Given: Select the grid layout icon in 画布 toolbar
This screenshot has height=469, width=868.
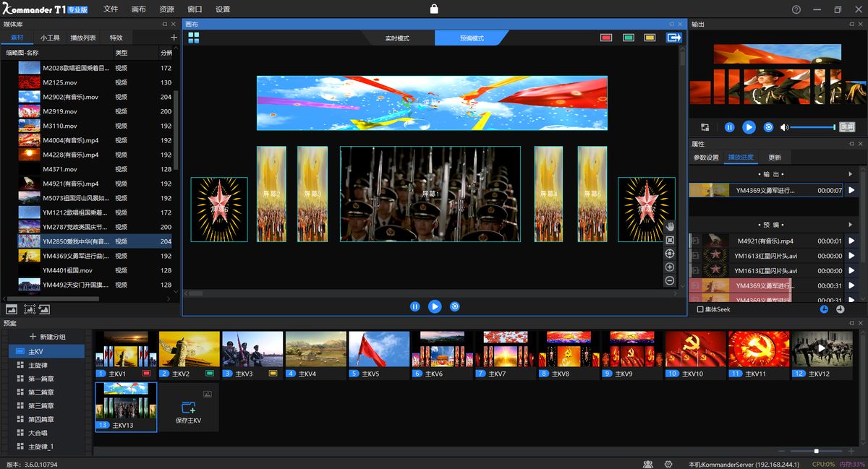Looking at the screenshot, I should click(x=194, y=37).
